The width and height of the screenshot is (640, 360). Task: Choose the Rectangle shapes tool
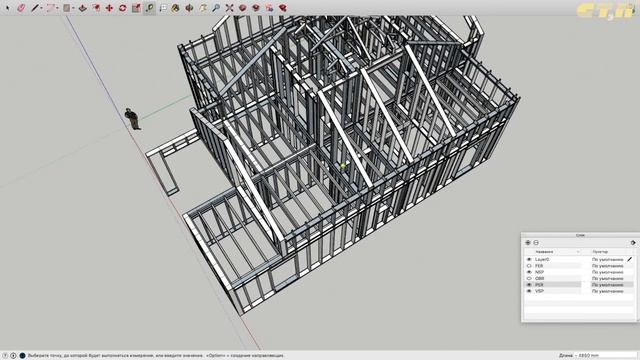[67, 8]
